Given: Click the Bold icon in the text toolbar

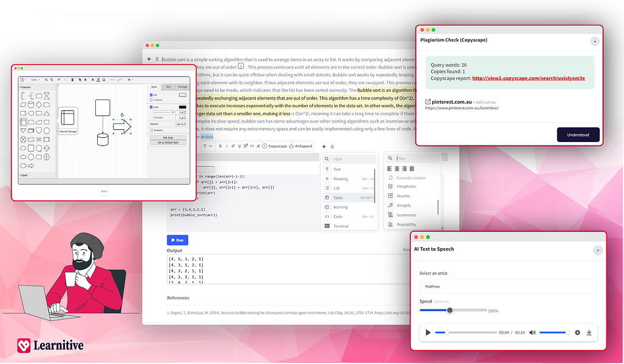Looking at the screenshot, I should [x=220, y=146].
